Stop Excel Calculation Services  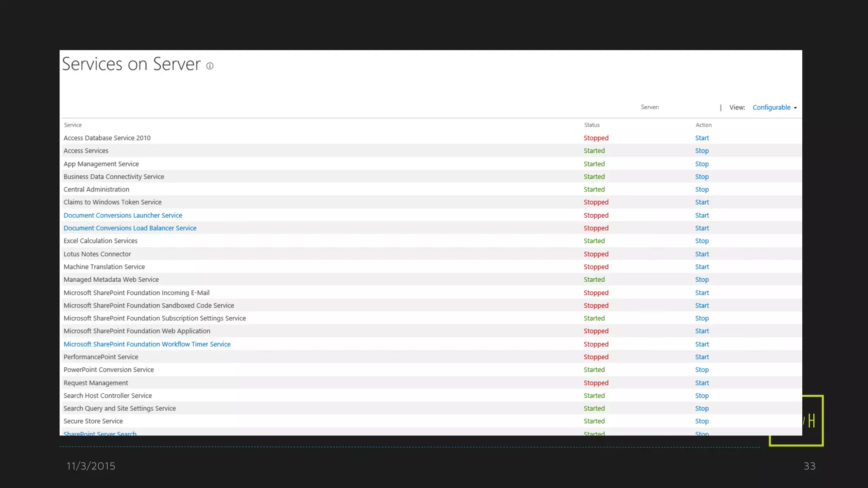pos(701,241)
